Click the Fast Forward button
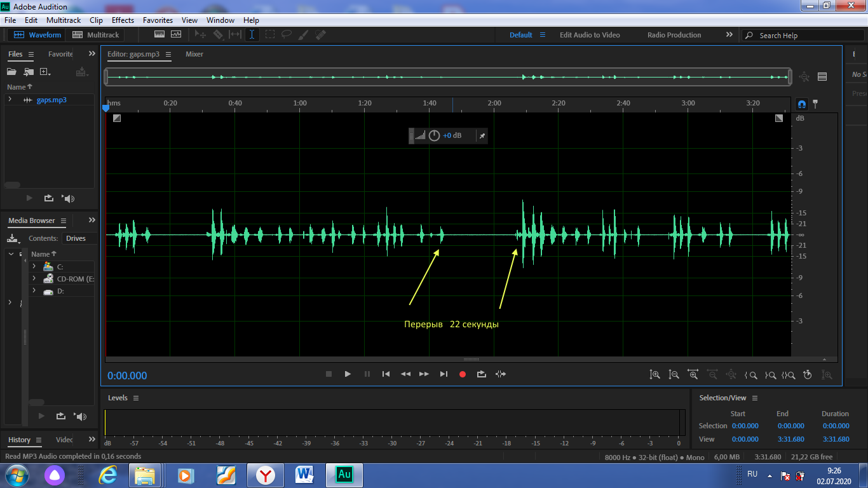 tap(424, 374)
